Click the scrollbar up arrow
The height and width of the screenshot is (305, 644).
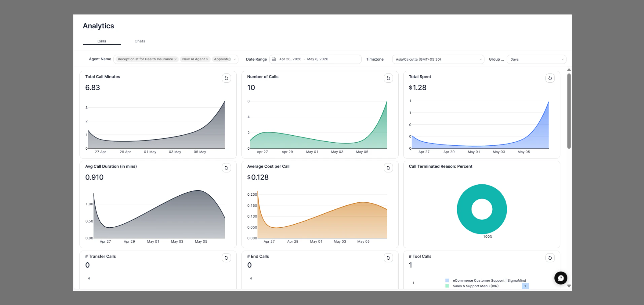[x=569, y=70]
